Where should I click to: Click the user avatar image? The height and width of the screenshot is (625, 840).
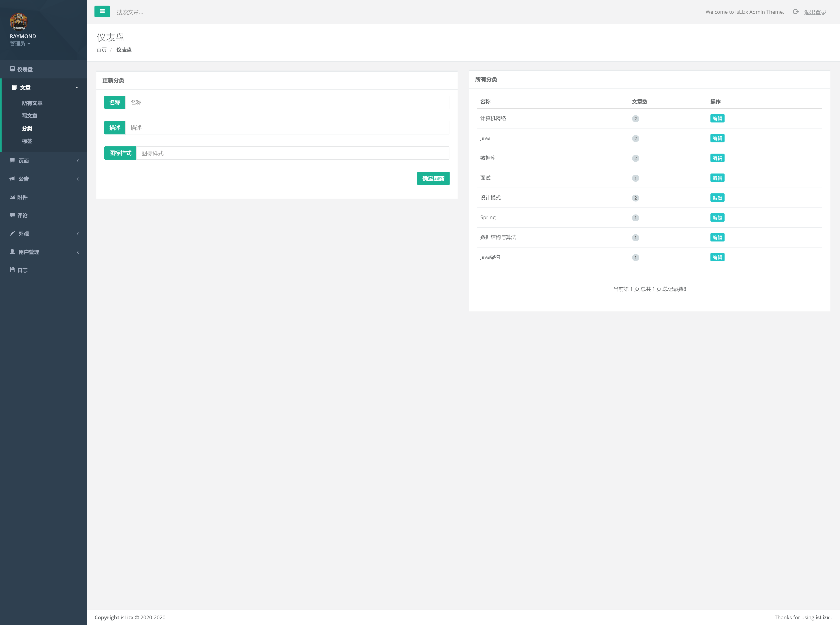19,22
